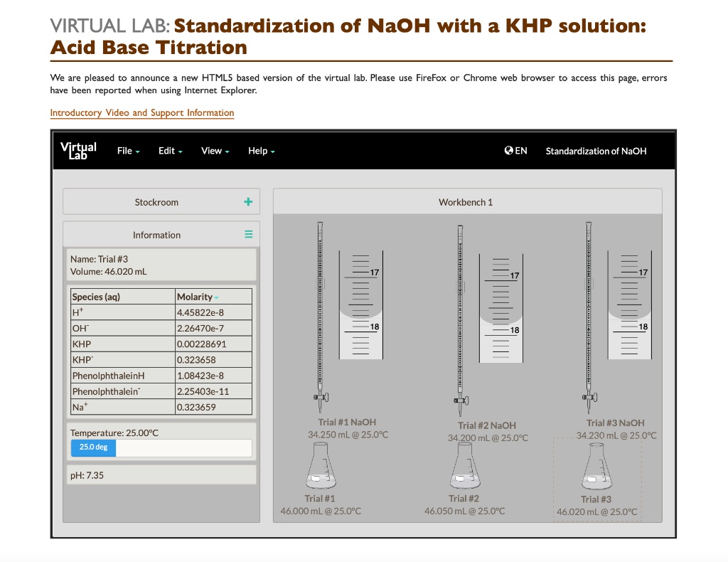The image size is (728, 562).
Task: Turn the Trial #3 burette stopcock
Action: 589,397
